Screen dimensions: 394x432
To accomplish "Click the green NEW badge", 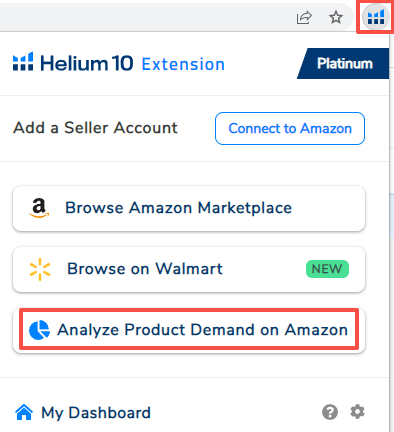I will 327,269.
